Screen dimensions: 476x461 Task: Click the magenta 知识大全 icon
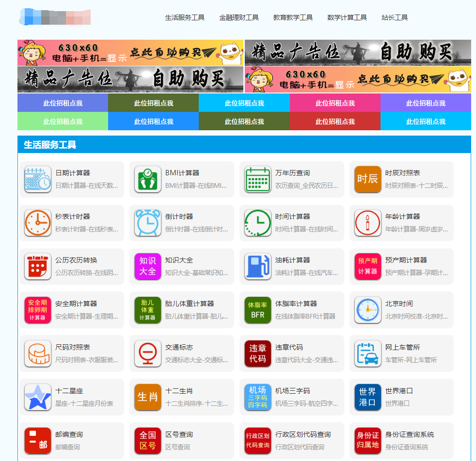(x=147, y=266)
